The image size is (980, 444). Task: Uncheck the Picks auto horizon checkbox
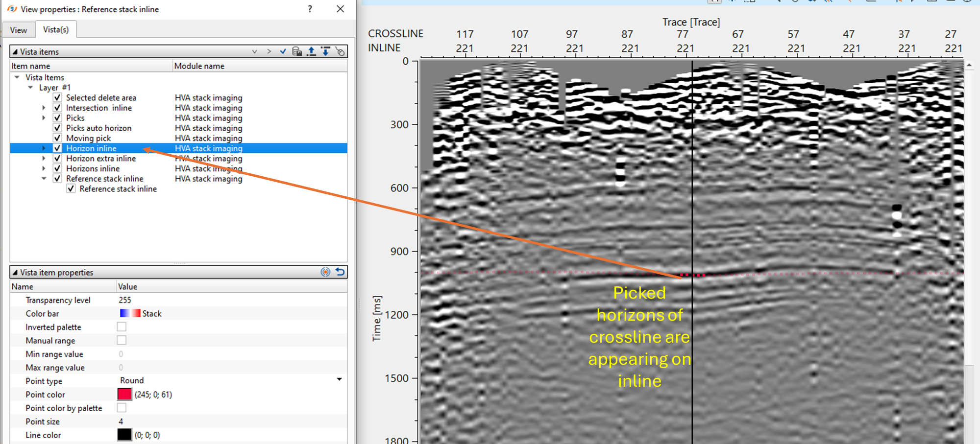[57, 128]
